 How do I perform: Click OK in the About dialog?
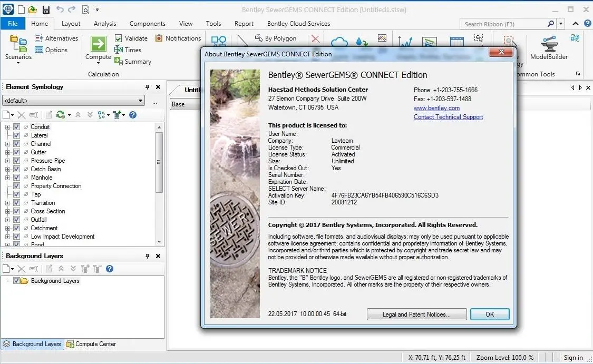tap(490, 314)
